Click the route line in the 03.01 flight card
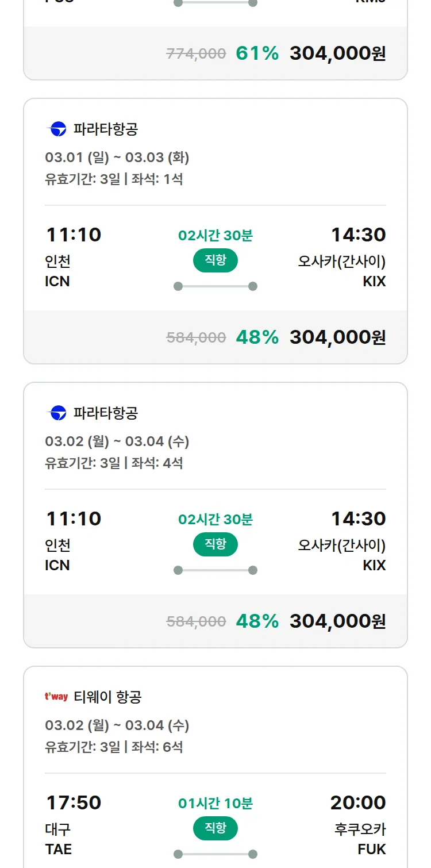This screenshot has width=431, height=868. [x=215, y=286]
